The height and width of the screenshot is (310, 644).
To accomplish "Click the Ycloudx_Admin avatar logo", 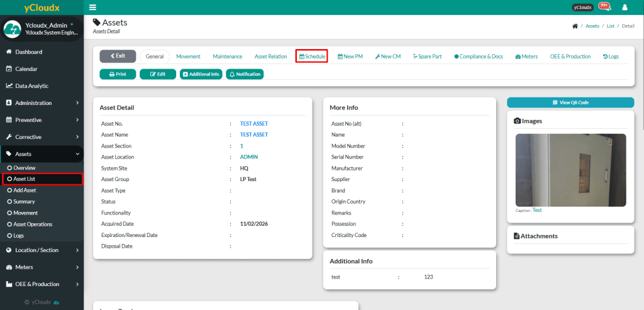I will (x=13, y=29).
